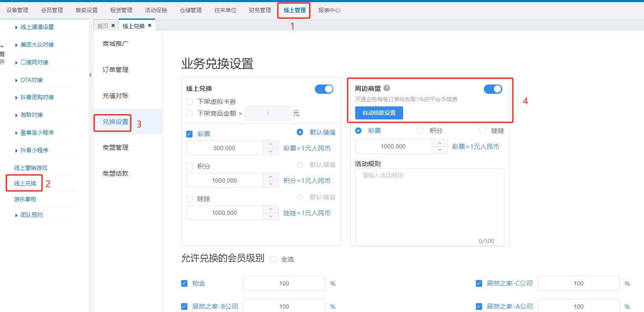This screenshot has height=312, width=644.
Task: Toggle the 线上兑换 switch off
Action: pos(324,89)
